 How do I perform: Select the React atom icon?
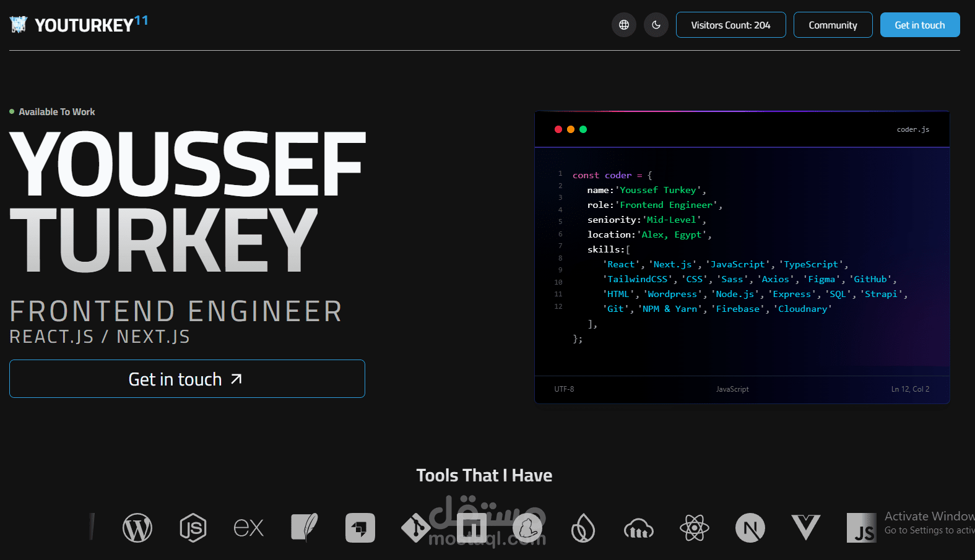695,528
